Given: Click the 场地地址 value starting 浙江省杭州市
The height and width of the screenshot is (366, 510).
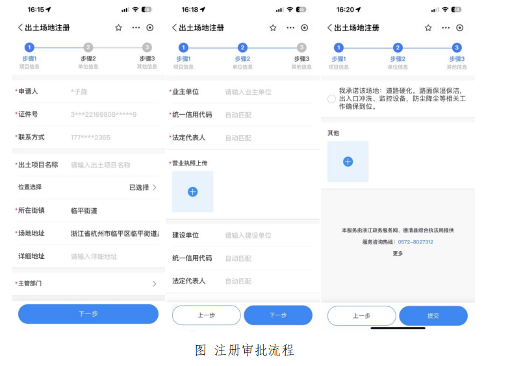Looking at the screenshot, I should click(x=115, y=234).
